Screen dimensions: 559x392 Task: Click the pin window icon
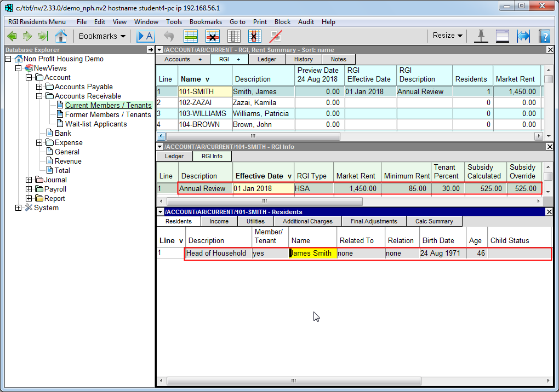pyautogui.click(x=481, y=36)
